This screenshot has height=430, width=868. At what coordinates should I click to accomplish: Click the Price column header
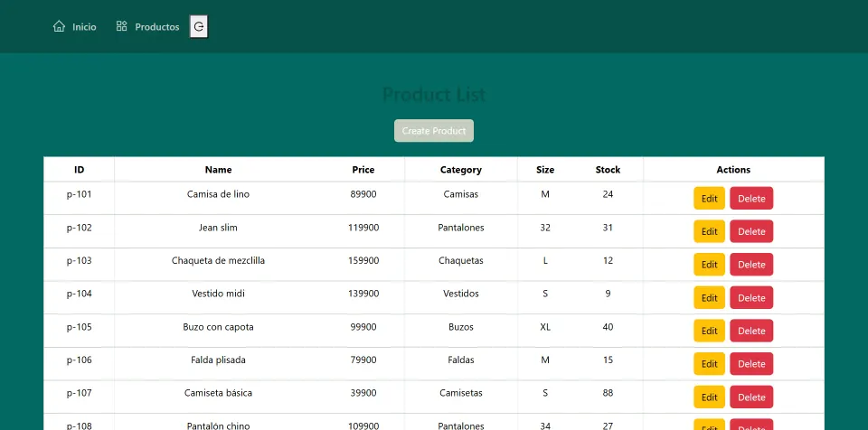(x=363, y=169)
